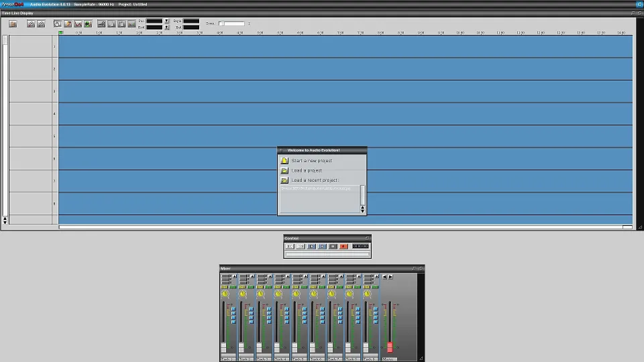Toggle the top blue button on Track 5
Screen dimensions: 644x362
(304, 307)
